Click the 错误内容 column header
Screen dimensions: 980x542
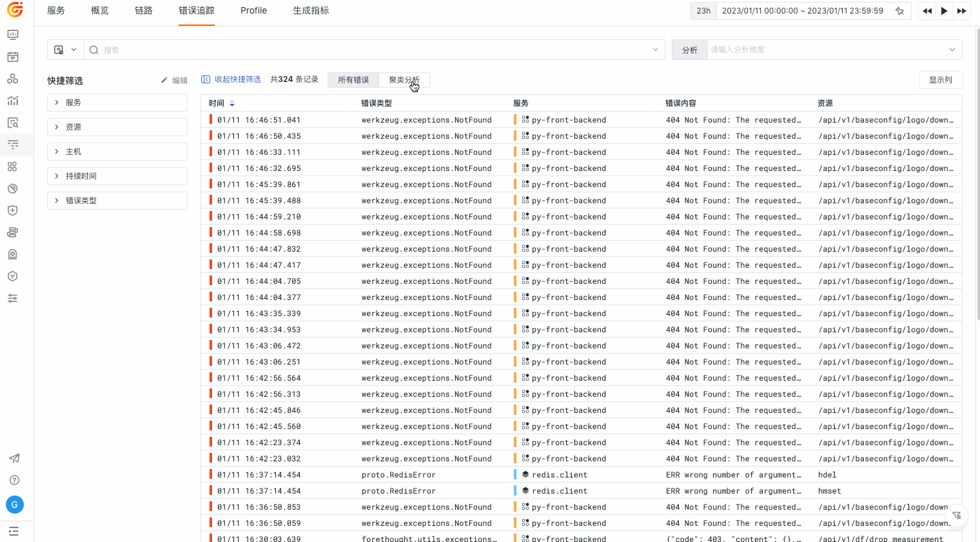pyautogui.click(x=681, y=103)
